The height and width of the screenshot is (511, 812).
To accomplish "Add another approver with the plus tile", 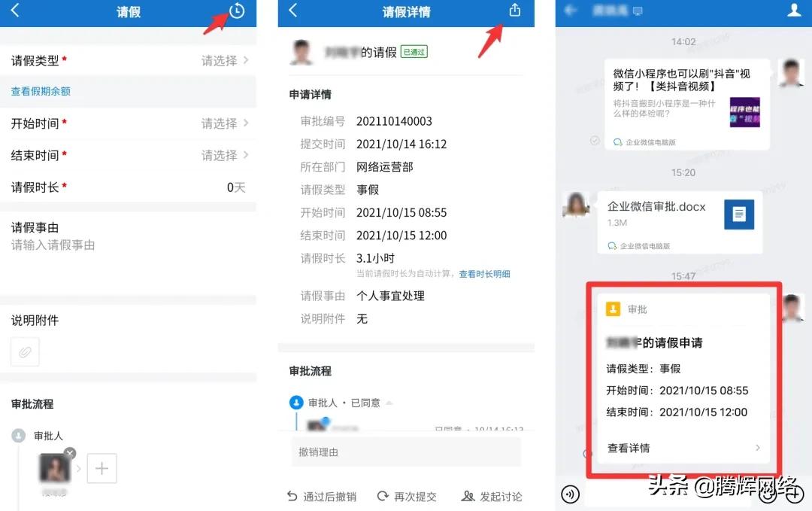I will point(101,468).
